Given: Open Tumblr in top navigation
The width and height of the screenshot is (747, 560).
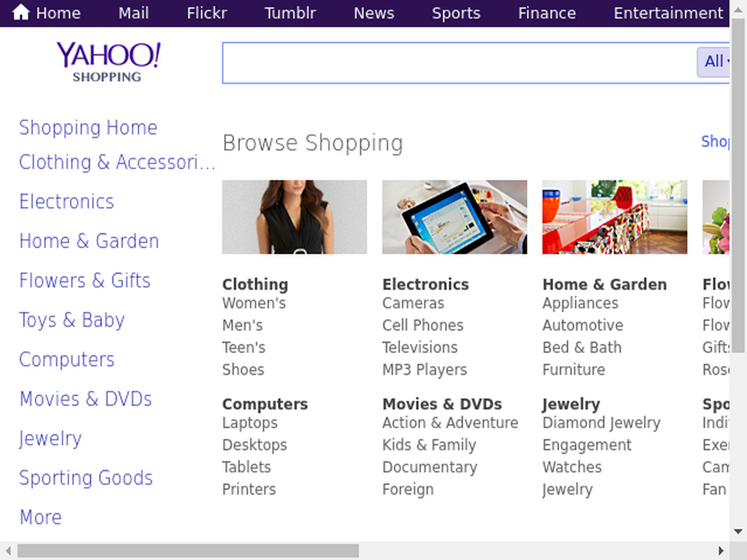Looking at the screenshot, I should pyautogui.click(x=290, y=13).
